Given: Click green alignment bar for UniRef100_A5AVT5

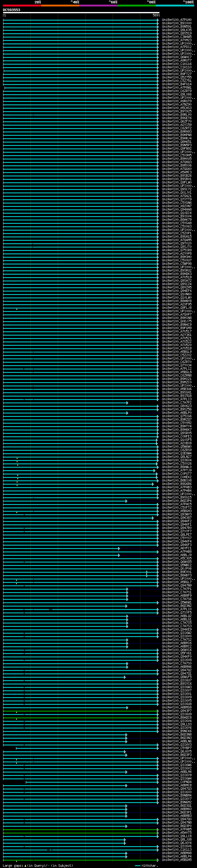Looking at the screenshot, I should [81, 833].
